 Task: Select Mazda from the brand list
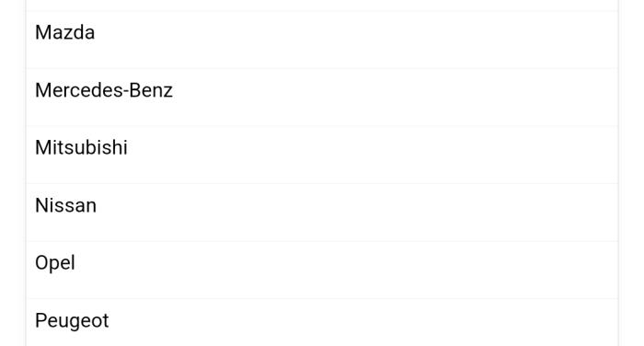coord(322,40)
